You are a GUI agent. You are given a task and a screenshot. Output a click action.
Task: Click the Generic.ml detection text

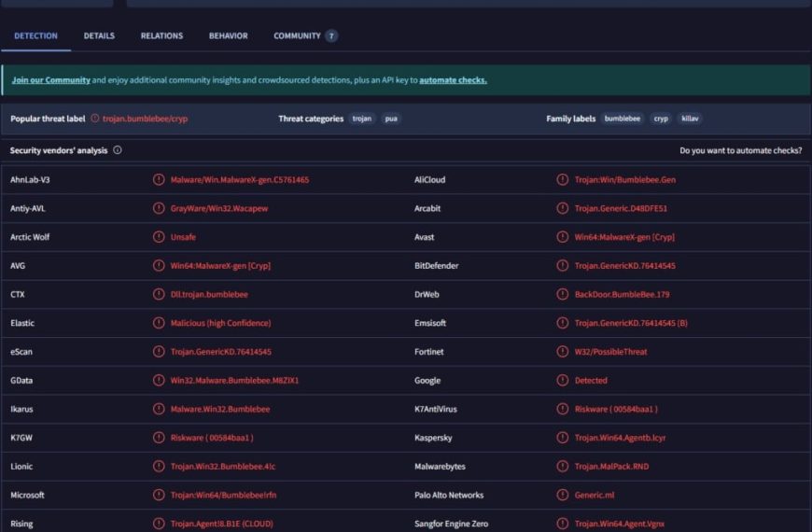coord(595,495)
